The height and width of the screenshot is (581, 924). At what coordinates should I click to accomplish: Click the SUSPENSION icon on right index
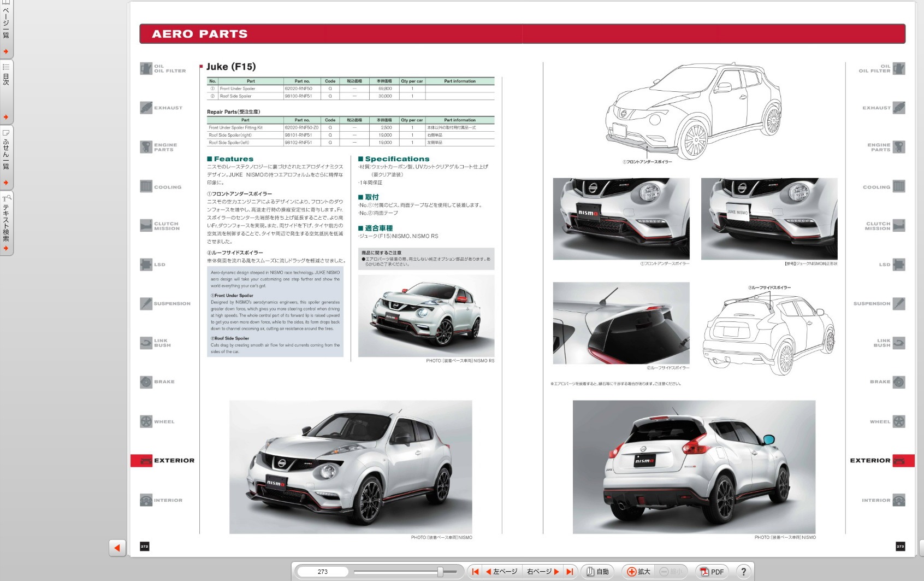coord(899,303)
